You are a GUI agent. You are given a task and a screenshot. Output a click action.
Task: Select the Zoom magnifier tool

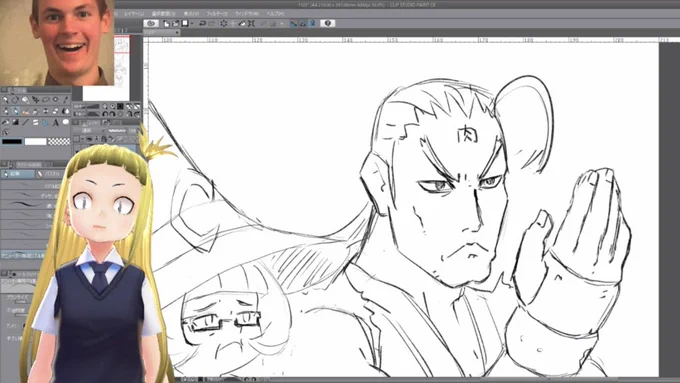pyautogui.click(x=5, y=99)
